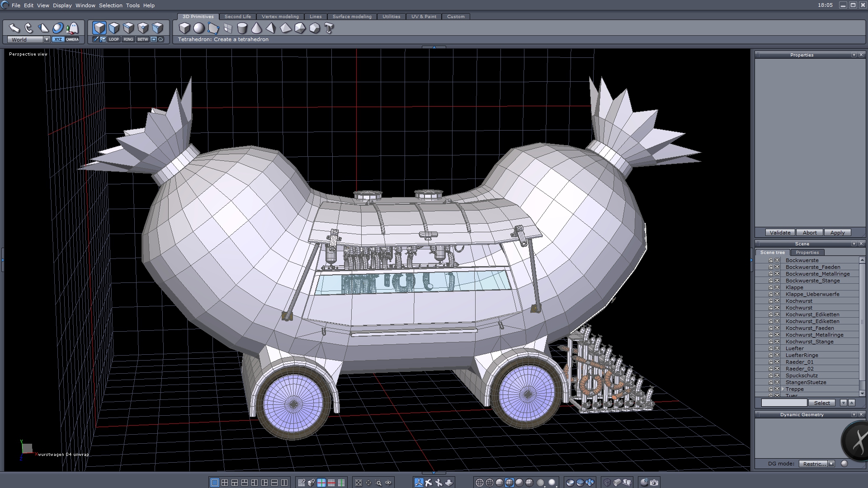Screen dimensions: 868x488
Task: Choose the four-view layout icon
Action: coord(225,483)
